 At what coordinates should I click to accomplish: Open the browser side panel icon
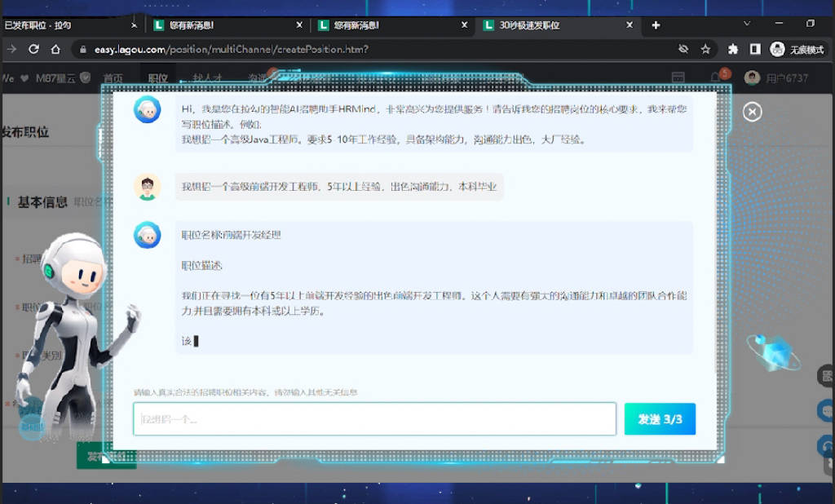click(x=754, y=49)
